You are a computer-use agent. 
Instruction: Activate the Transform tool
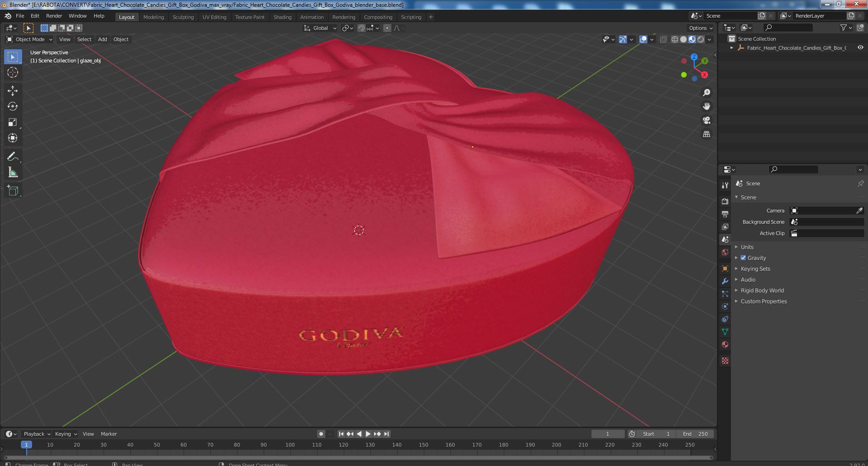[13, 138]
